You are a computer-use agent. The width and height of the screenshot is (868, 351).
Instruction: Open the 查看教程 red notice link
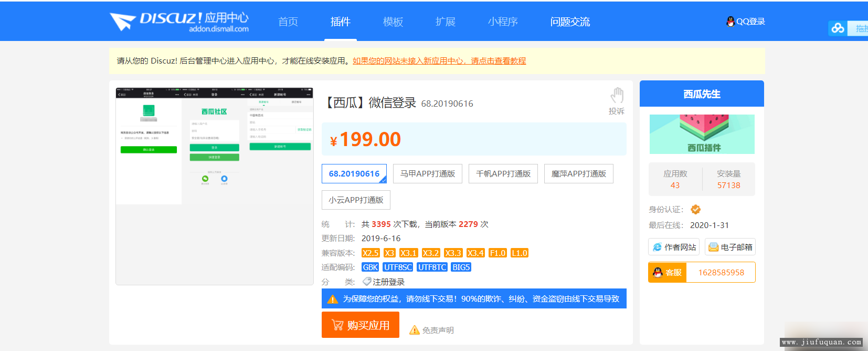click(x=439, y=61)
